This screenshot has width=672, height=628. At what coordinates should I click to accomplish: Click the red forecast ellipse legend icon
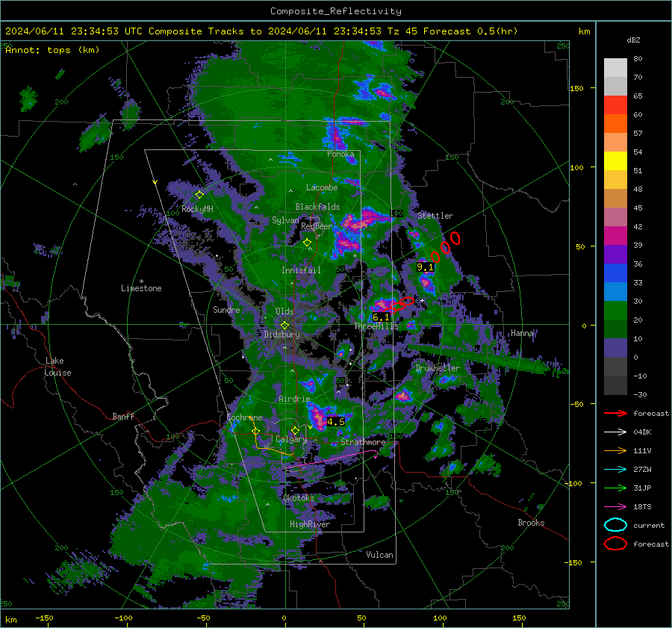click(x=615, y=544)
